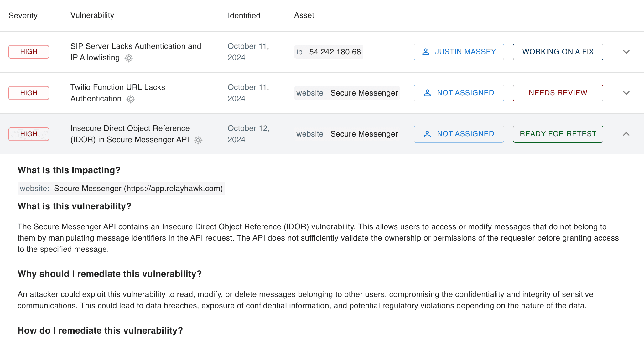
Task: Sort by the Severity column header
Action: click(x=23, y=16)
